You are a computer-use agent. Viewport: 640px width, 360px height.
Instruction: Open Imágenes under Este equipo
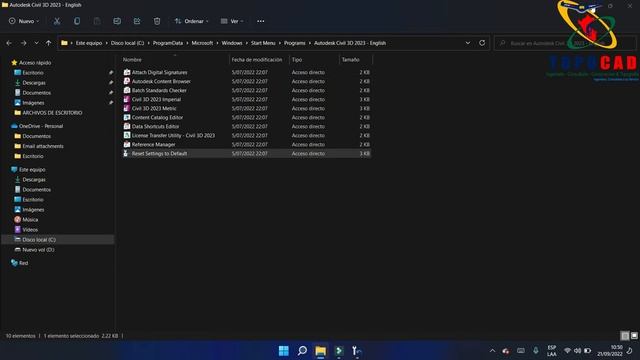click(33, 210)
